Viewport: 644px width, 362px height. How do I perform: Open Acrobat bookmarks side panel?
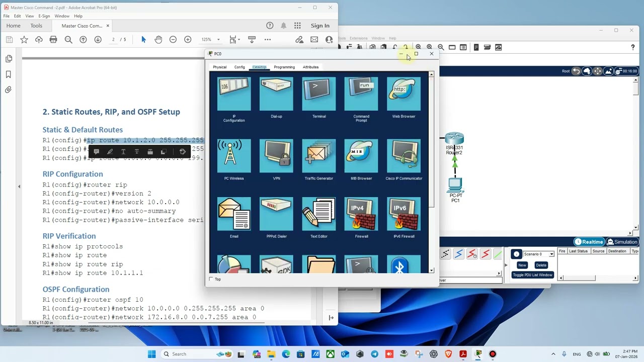coord(9,74)
